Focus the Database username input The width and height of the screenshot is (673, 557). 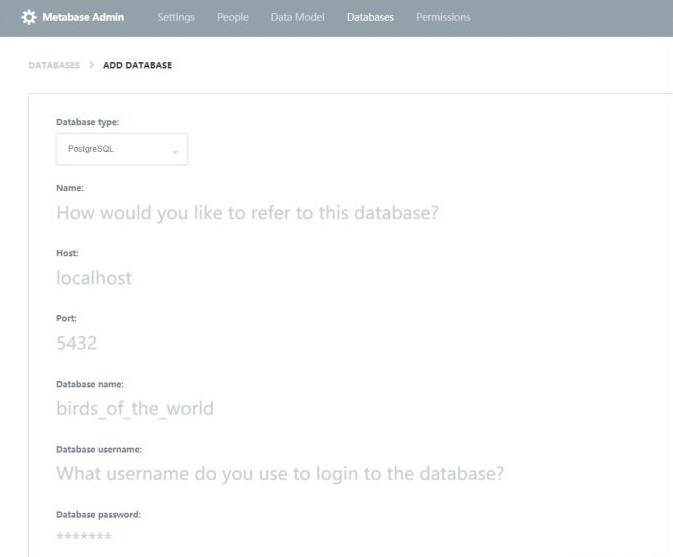(x=280, y=473)
